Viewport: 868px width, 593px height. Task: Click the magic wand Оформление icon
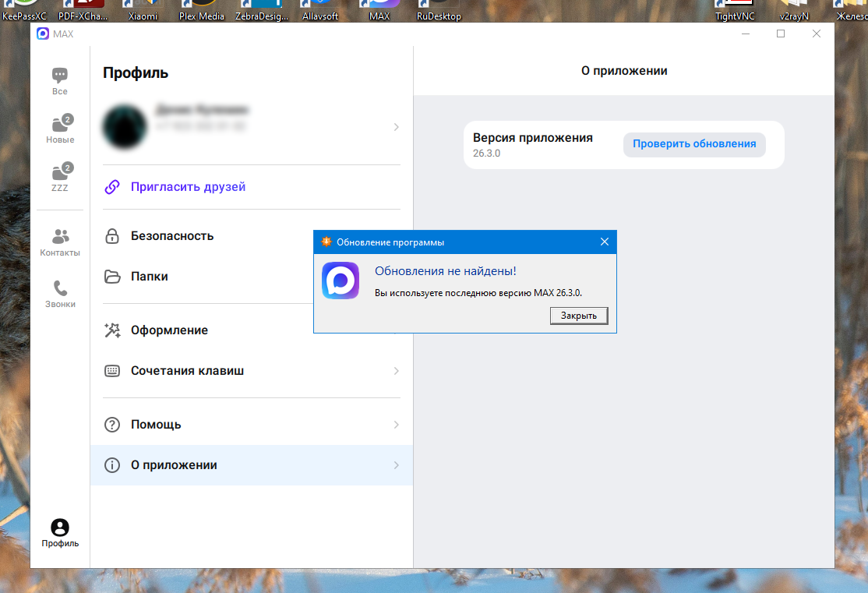point(112,330)
